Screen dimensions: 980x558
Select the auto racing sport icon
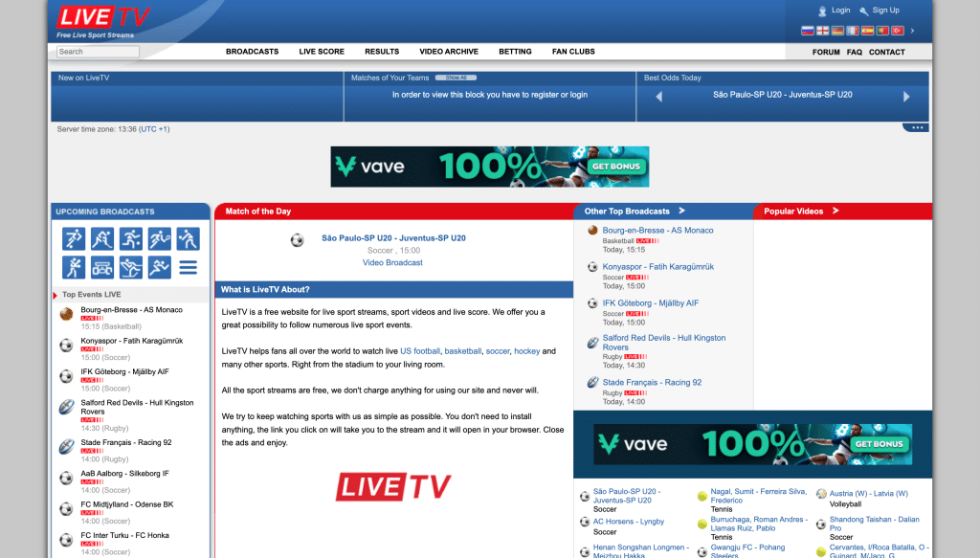102,267
